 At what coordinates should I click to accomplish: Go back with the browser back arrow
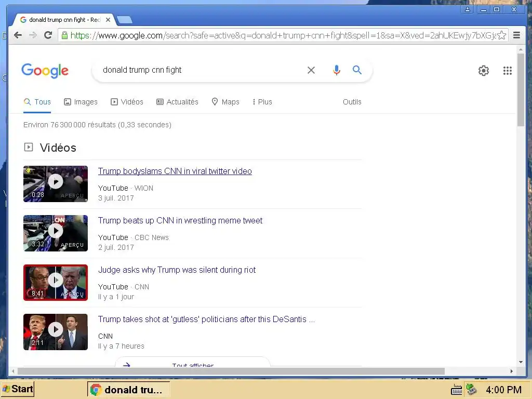coord(18,35)
